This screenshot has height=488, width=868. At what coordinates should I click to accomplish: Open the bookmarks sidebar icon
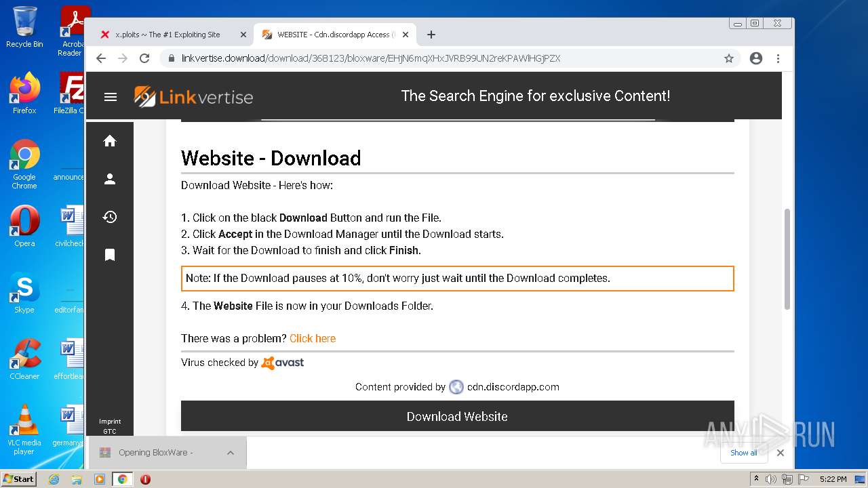(110, 255)
